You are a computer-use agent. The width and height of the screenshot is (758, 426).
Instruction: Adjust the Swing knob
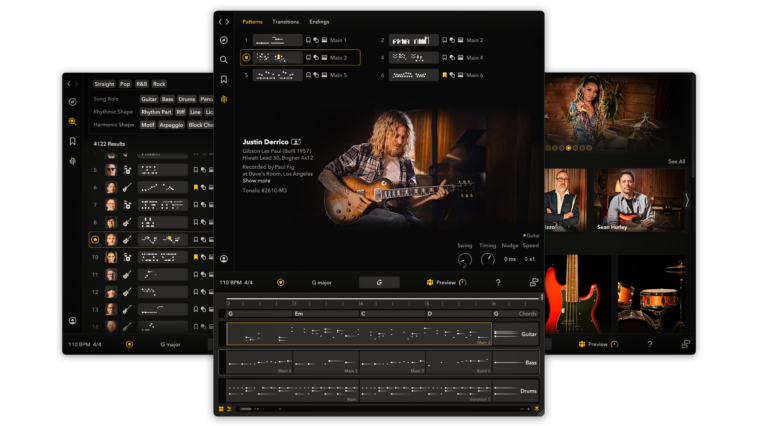click(464, 260)
